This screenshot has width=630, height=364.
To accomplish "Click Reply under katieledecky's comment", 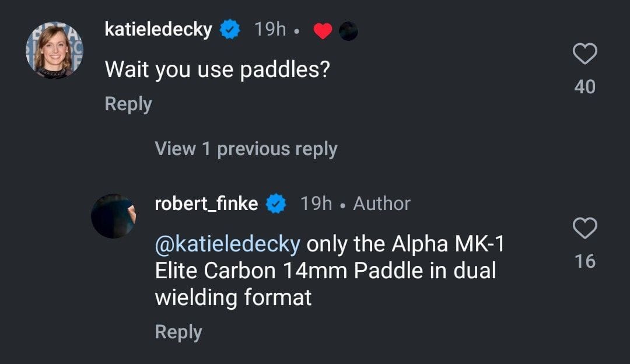I will [x=127, y=103].
